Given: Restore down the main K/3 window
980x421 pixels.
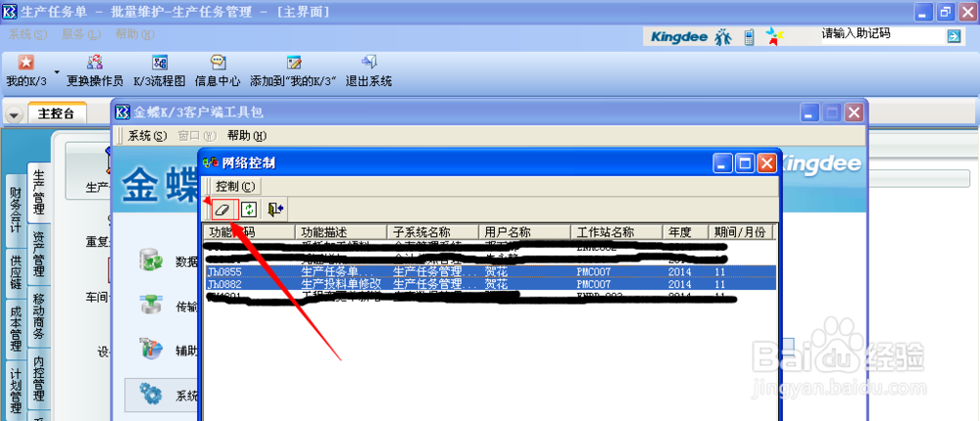Looking at the screenshot, I should [x=945, y=11].
